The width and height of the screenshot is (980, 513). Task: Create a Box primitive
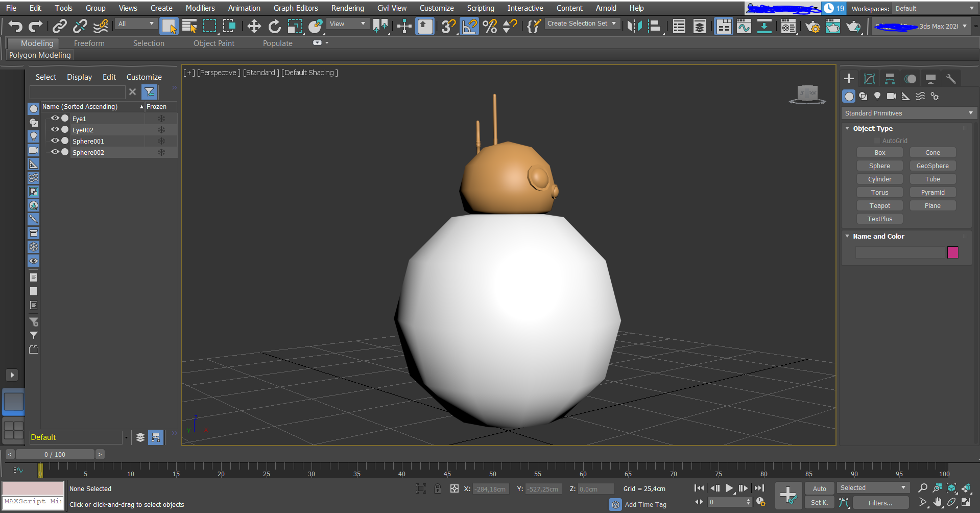pyautogui.click(x=879, y=152)
